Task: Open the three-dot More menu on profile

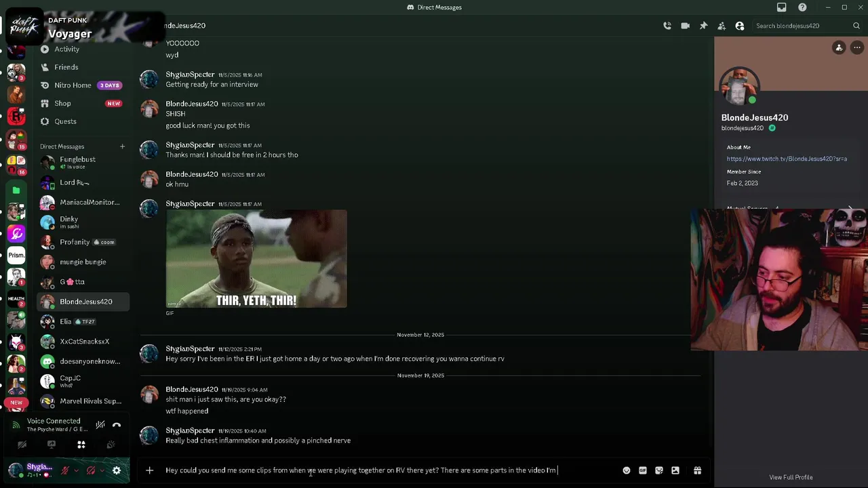Action: [857, 47]
